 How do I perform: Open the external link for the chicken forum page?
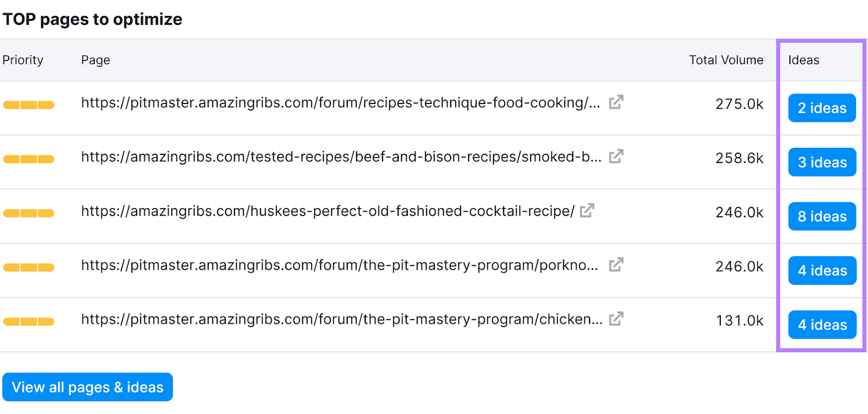click(x=616, y=319)
